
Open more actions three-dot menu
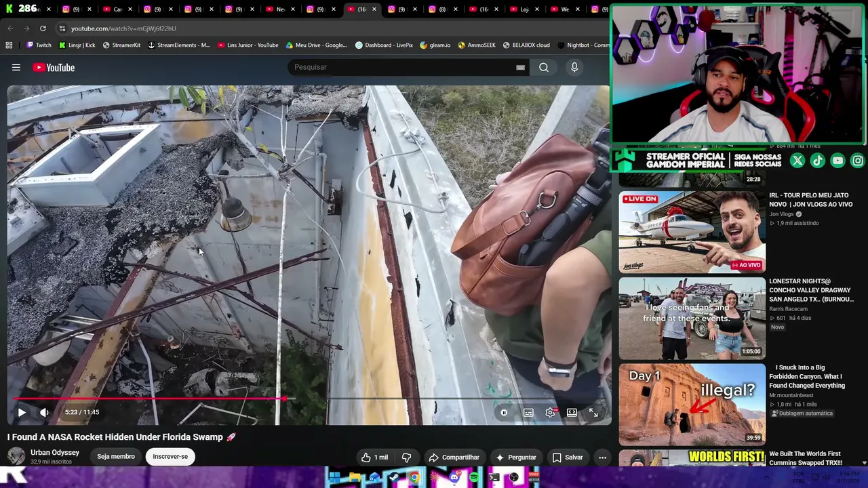[602, 457]
